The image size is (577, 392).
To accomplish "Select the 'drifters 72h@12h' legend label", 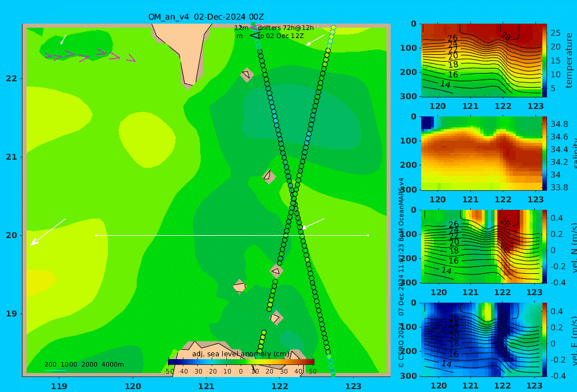I will pos(286,28).
